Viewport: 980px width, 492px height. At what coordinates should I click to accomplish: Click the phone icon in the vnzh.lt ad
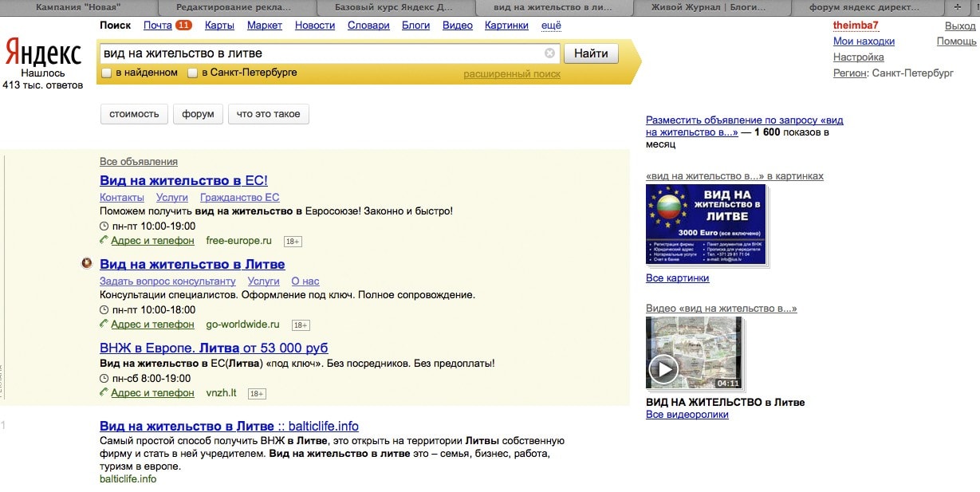point(104,393)
